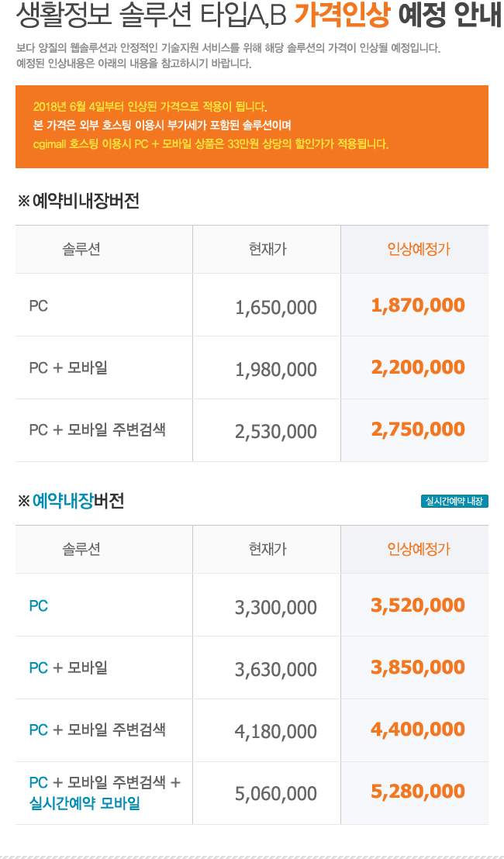Image resolution: width=504 pixels, height=859 pixels.
Task: Select the 실시간예약 모바일 solution row label
Action: [x=85, y=804]
